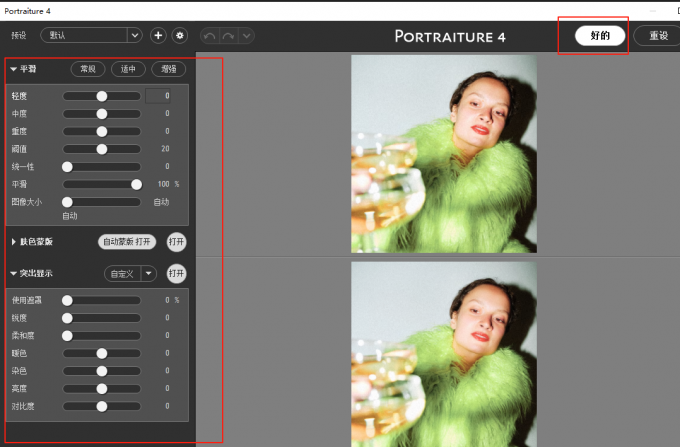Toggle 自动蒙版 打开 auto mask button
The image size is (680, 447).
click(127, 242)
